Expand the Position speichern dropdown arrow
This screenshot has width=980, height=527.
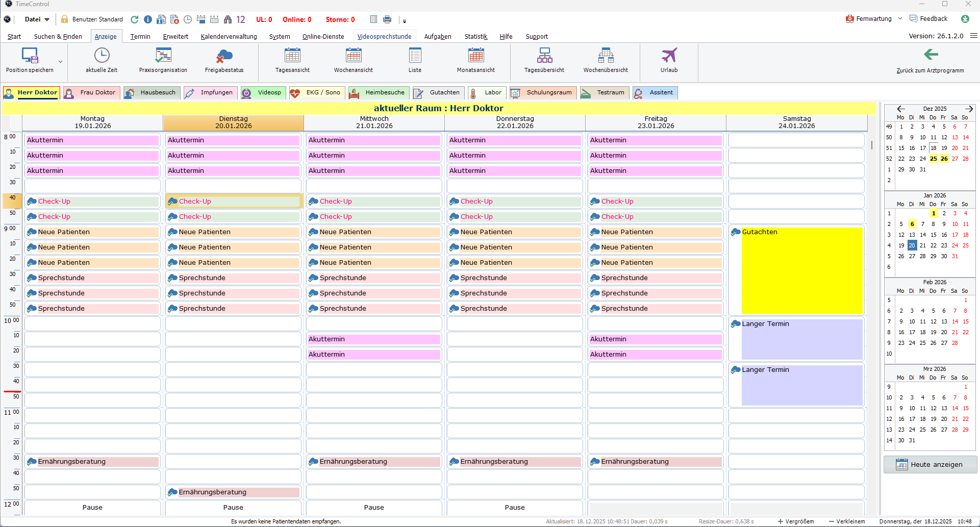coord(60,62)
